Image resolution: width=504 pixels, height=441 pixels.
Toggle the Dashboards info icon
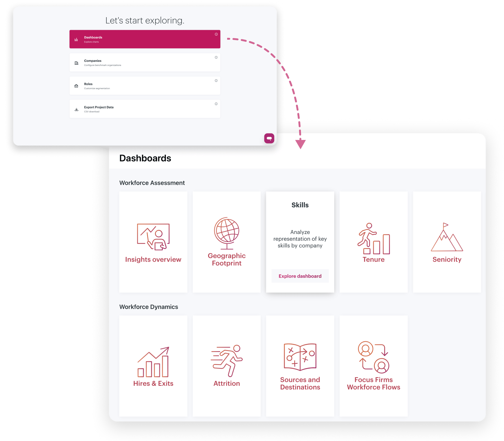[x=217, y=34]
